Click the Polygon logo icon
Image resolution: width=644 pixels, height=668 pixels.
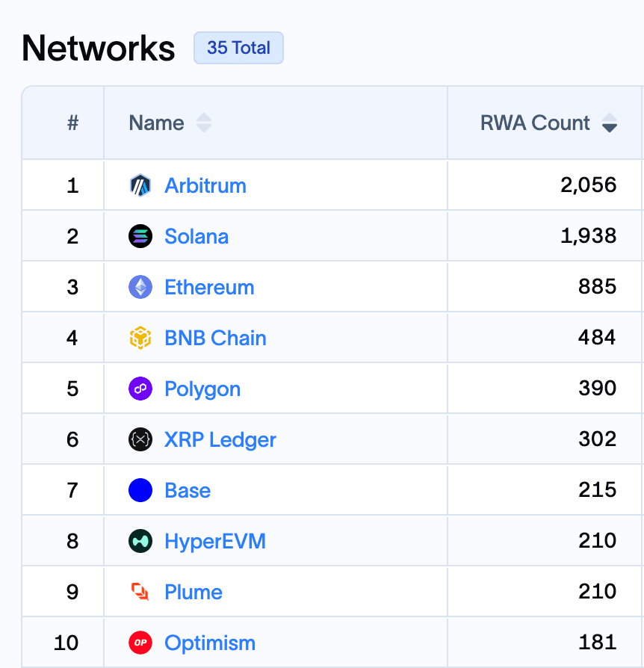tap(140, 389)
